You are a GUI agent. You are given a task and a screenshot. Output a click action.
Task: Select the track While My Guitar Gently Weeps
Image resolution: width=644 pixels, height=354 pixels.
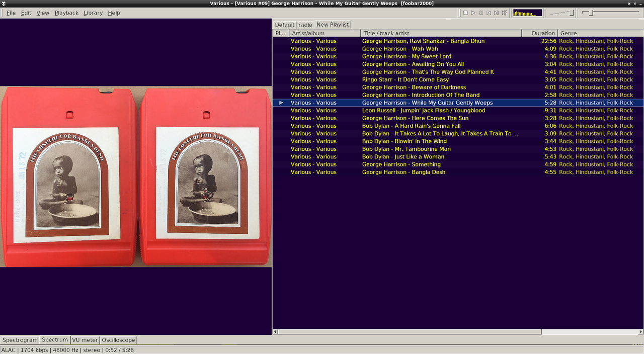[458, 103]
